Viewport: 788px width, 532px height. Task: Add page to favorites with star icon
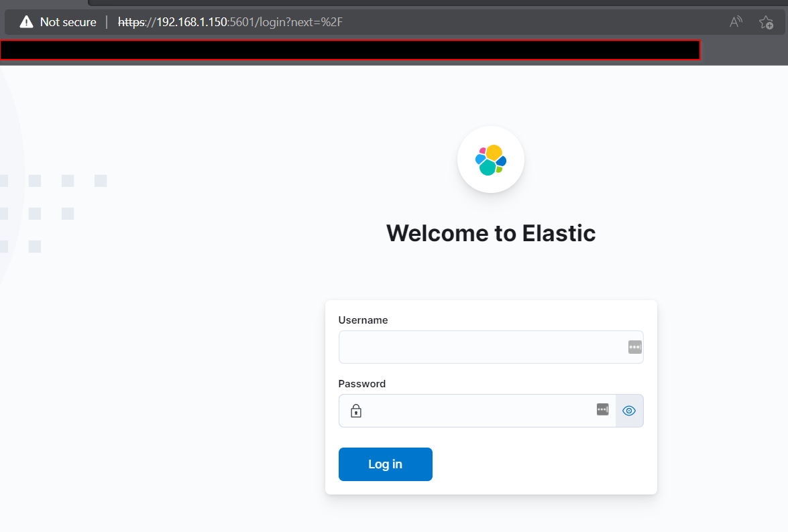click(767, 22)
